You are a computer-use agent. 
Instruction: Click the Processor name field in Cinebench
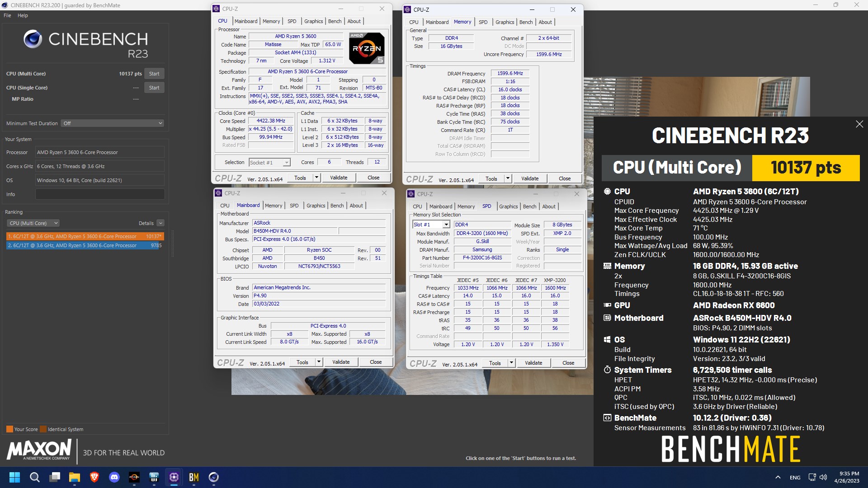[x=100, y=152]
